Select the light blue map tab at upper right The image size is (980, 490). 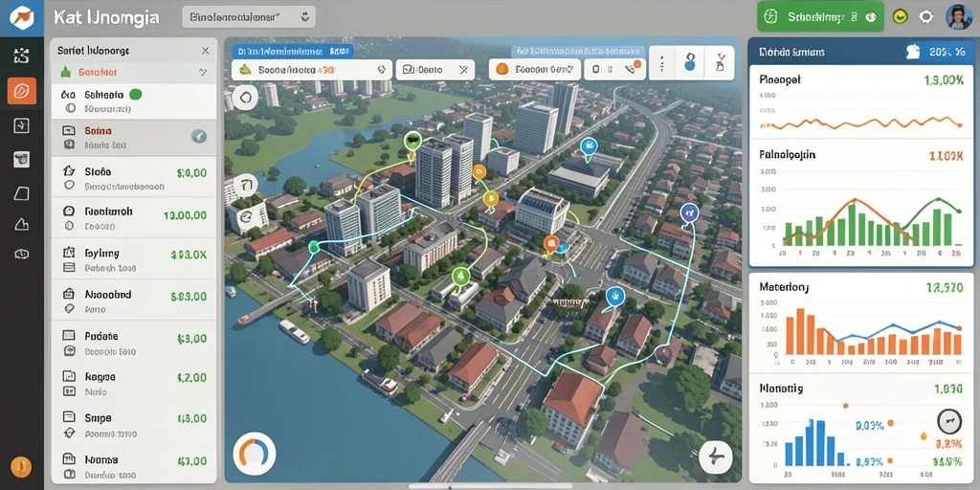[579, 52]
